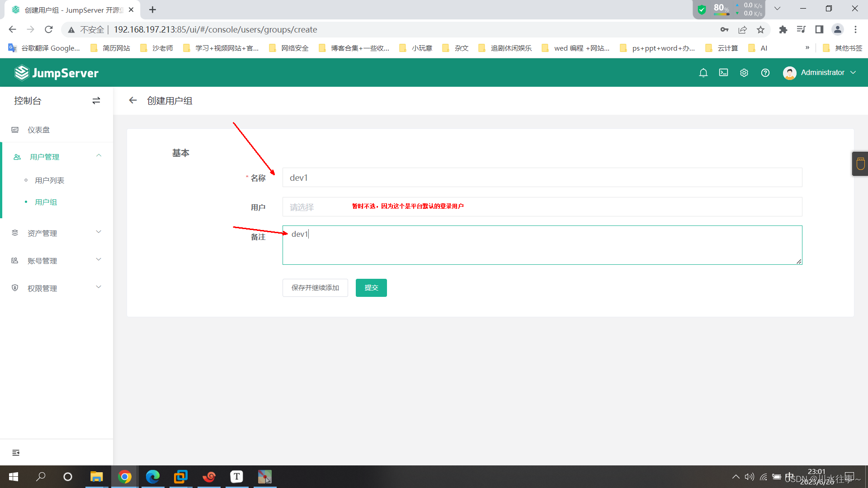Click the back arrow beside 创建用户组
The width and height of the screenshot is (868, 488).
pyautogui.click(x=132, y=100)
